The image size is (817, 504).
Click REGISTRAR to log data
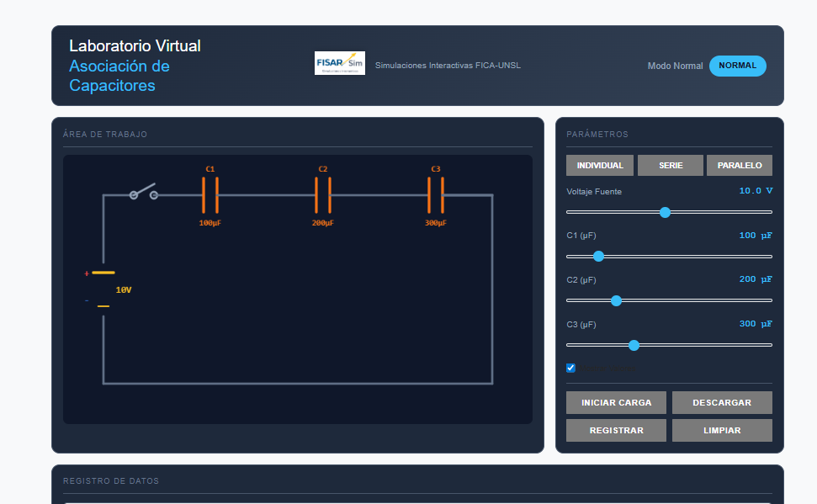coord(616,430)
